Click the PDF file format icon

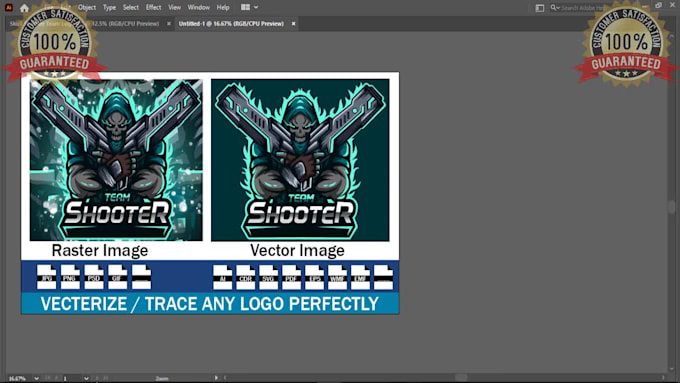[x=291, y=277]
